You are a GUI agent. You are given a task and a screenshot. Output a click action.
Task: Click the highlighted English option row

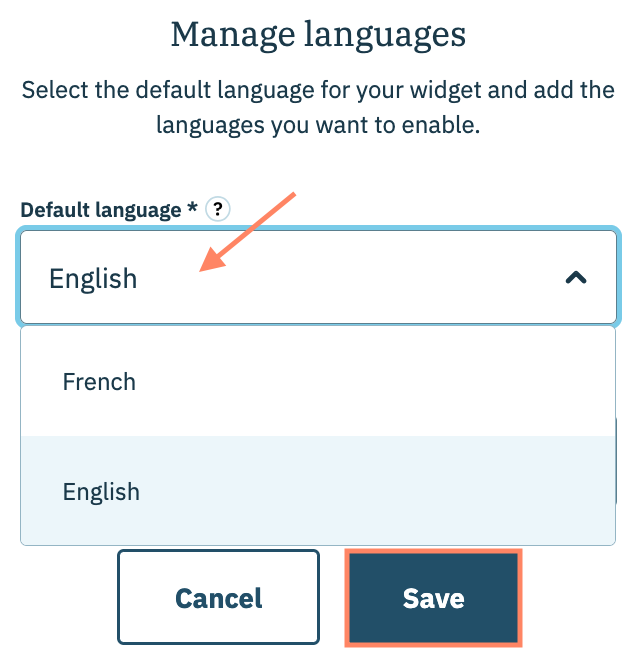[x=317, y=491]
